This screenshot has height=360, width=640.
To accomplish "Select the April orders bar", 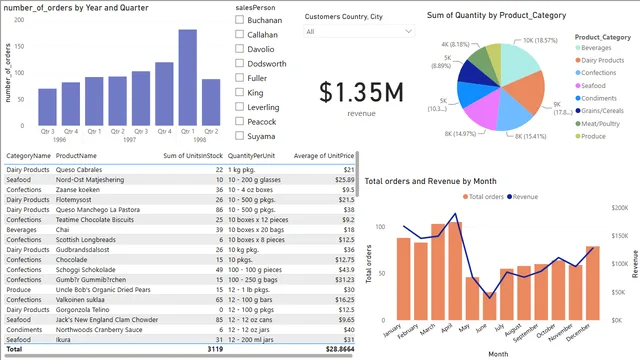I will (x=455, y=271).
